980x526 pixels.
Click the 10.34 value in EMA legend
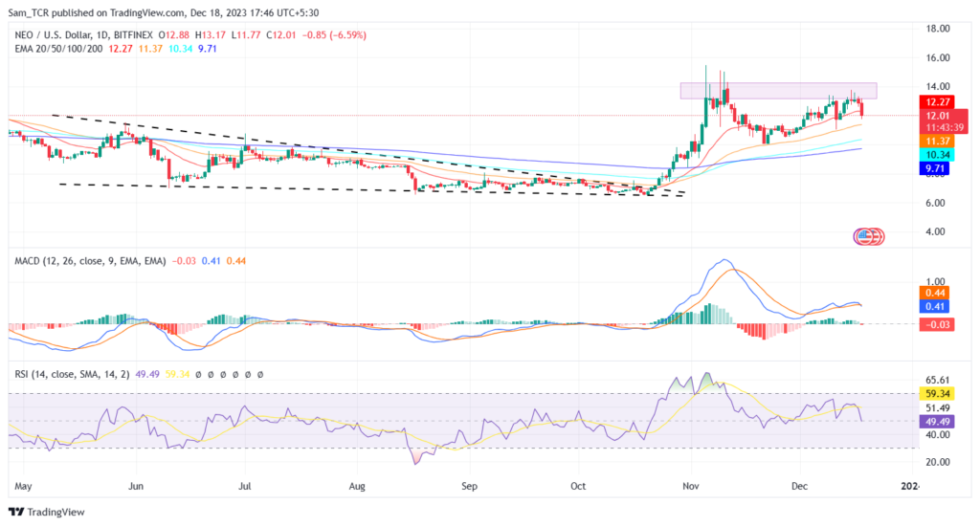(181, 49)
